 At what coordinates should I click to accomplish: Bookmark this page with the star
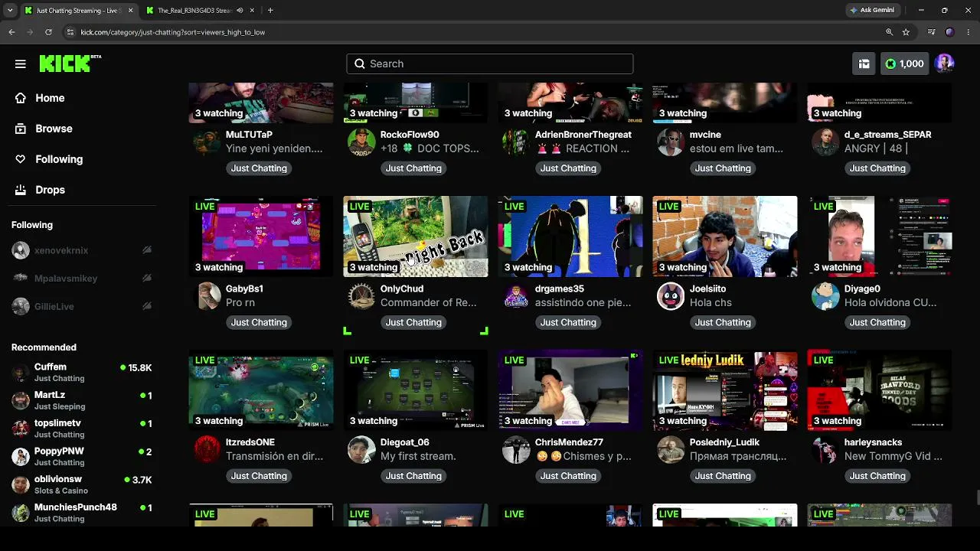coord(906,32)
